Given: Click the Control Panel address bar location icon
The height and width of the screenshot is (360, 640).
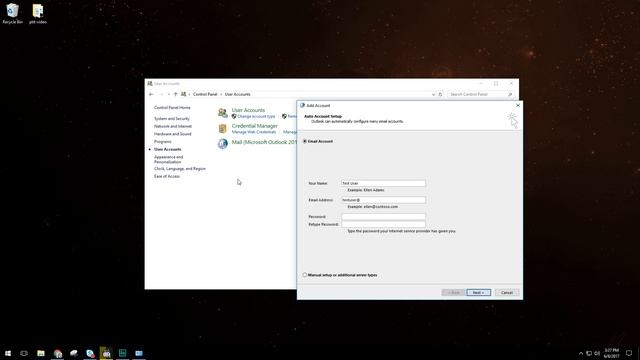Looking at the screenshot, I should [x=184, y=94].
